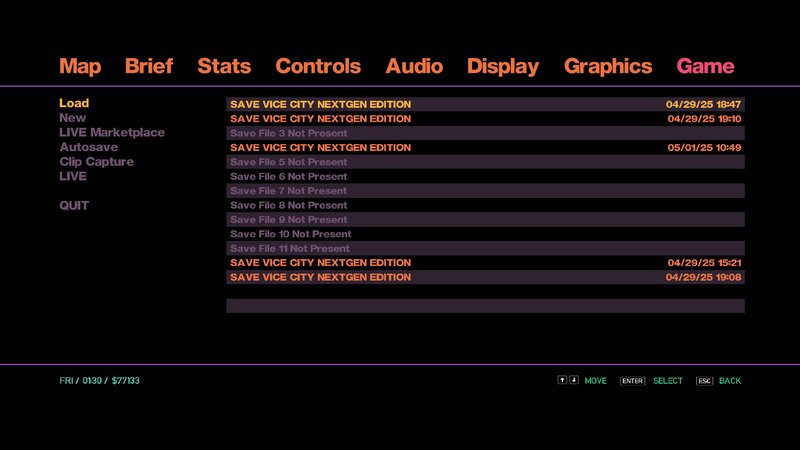Select New in the side menu
This screenshot has width=800, height=450.
72,118
